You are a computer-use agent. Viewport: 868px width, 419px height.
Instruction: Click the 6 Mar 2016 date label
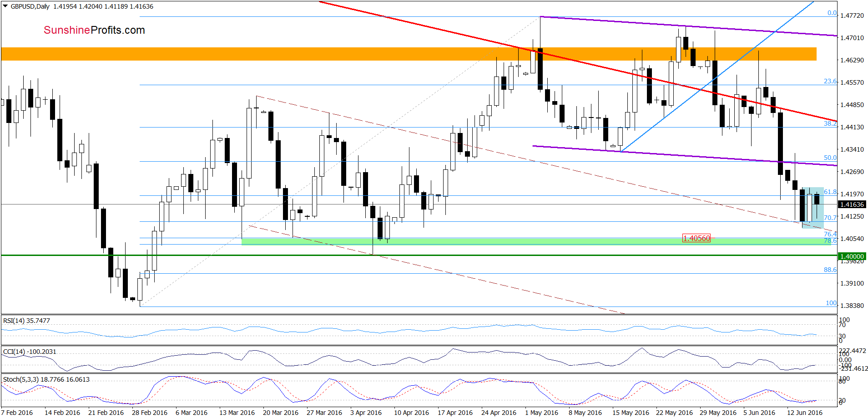coord(192,413)
